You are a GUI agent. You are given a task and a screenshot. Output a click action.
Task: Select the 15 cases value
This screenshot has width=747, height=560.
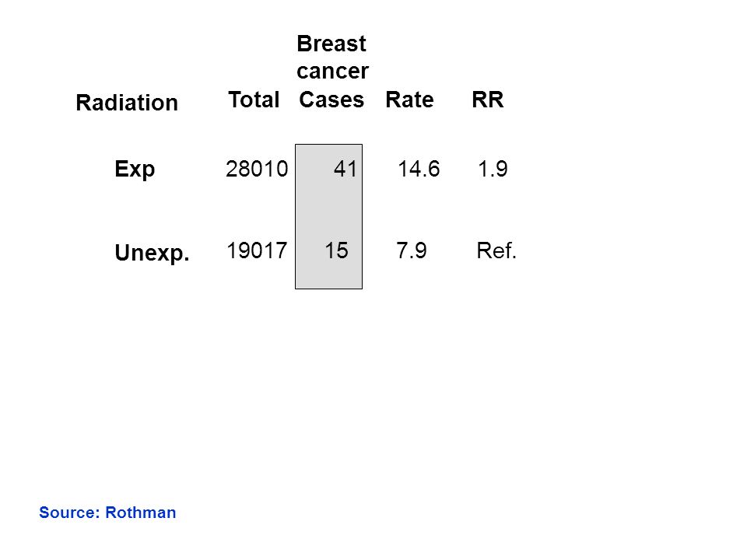pyautogui.click(x=336, y=250)
